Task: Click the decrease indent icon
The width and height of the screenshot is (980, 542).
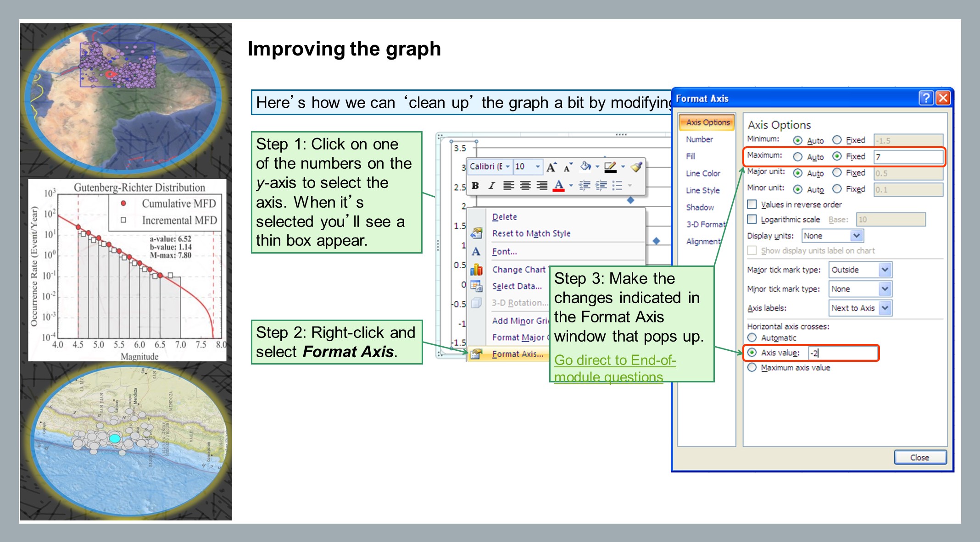Action: point(584,185)
